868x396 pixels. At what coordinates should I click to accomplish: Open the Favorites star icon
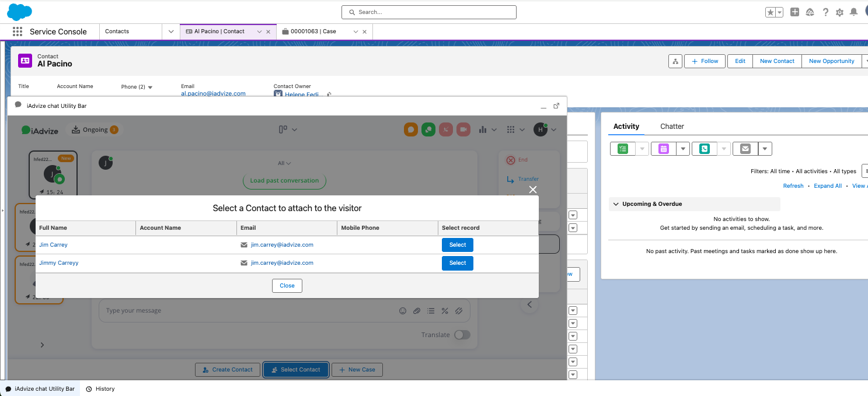coord(771,12)
